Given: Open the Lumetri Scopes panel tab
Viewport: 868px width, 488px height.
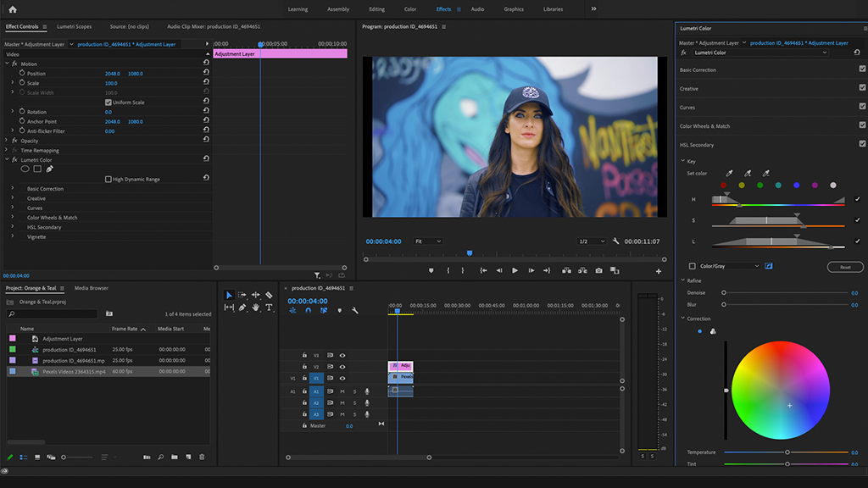Looking at the screenshot, I should [x=74, y=26].
